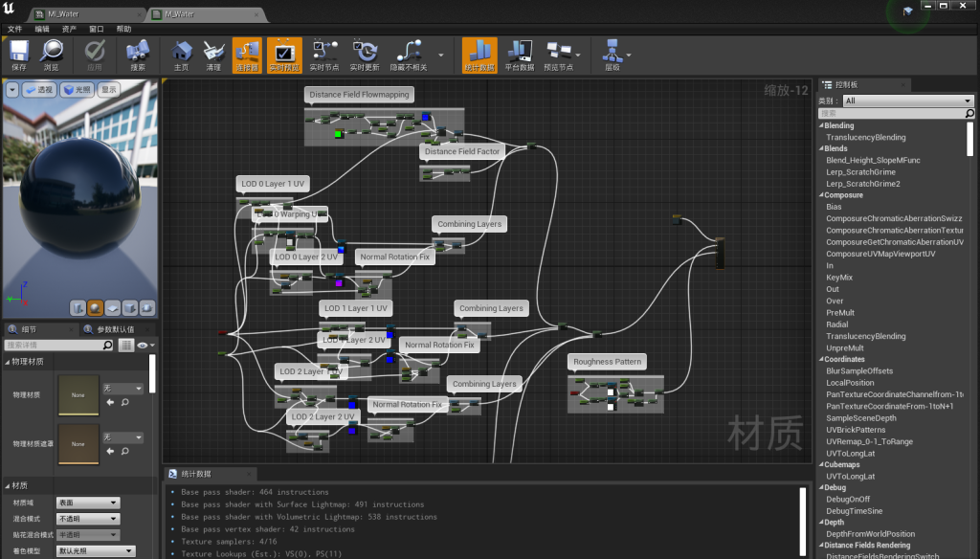
Task: Click the 主页 home icon
Action: click(181, 55)
